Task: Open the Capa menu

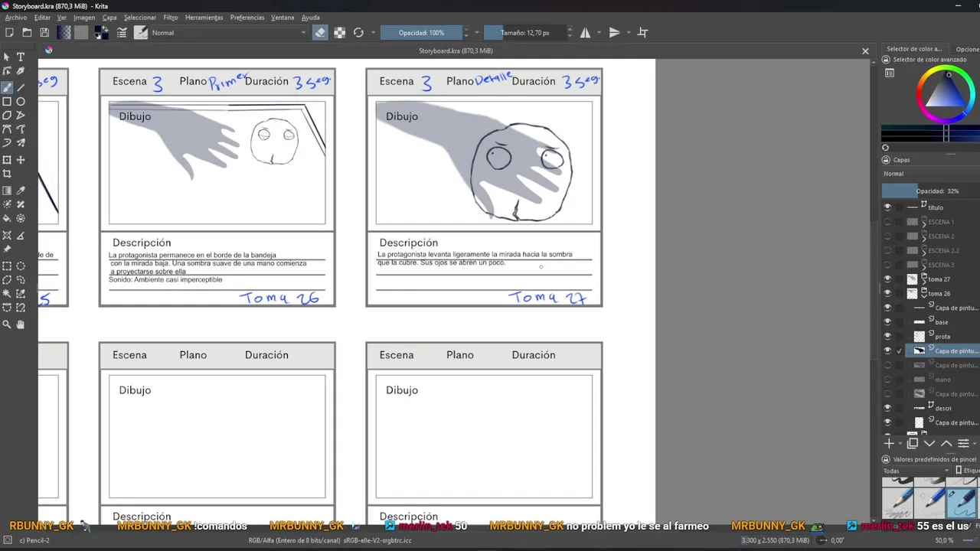Action: pos(109,17)
